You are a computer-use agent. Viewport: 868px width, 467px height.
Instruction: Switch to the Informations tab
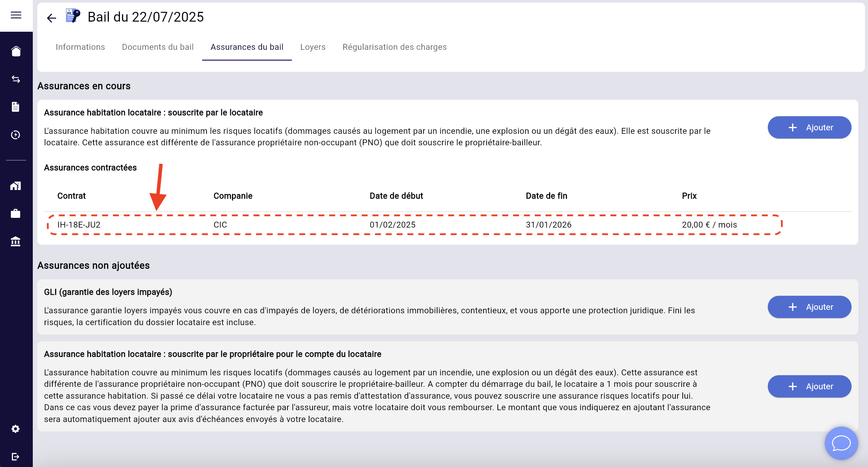tap(80, 47)
